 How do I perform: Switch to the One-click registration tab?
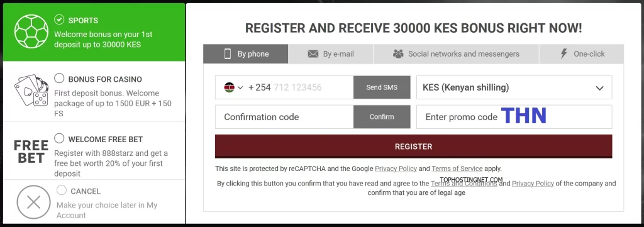pos(582,54)
